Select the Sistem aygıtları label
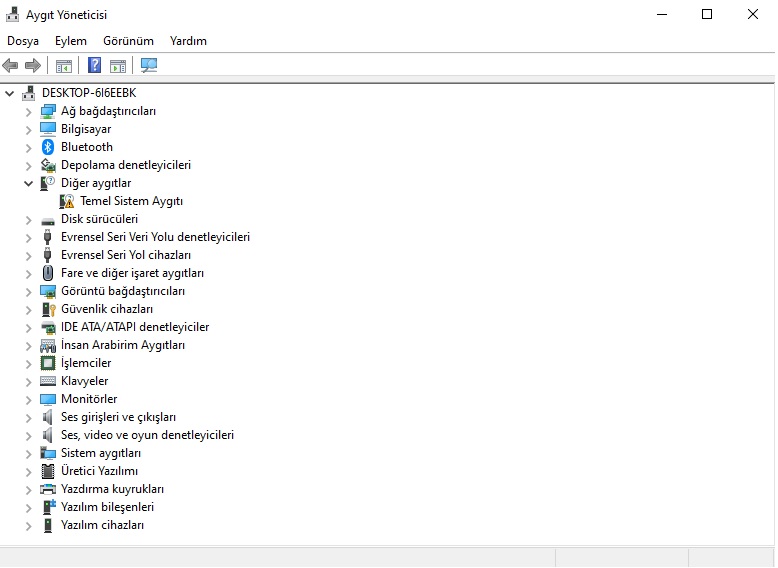Screen dimensions: 778x568 click(x=101, y=453)
